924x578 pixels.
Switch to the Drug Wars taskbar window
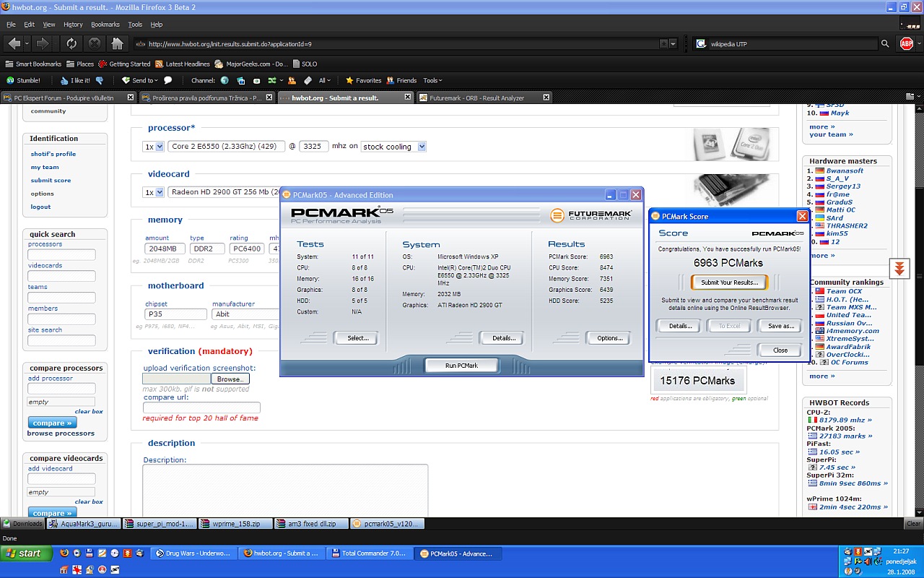click(x=193, y=553)
